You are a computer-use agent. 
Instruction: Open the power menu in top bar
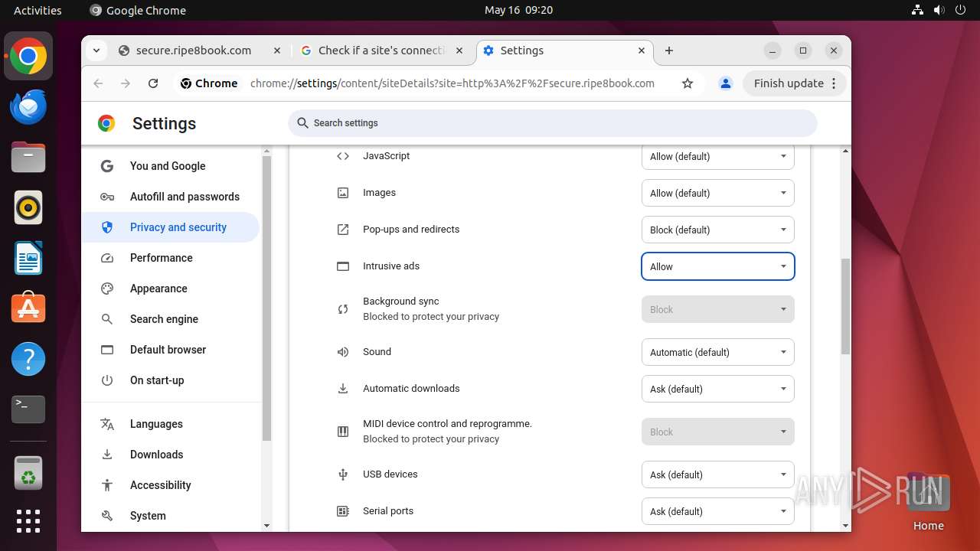coord(960,10)
